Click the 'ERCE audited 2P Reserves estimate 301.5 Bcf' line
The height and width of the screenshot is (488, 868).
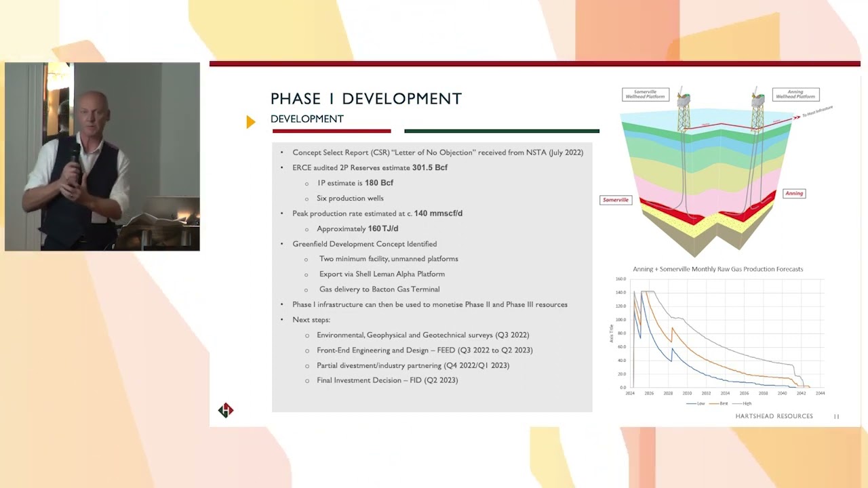[x=370, y=167]
